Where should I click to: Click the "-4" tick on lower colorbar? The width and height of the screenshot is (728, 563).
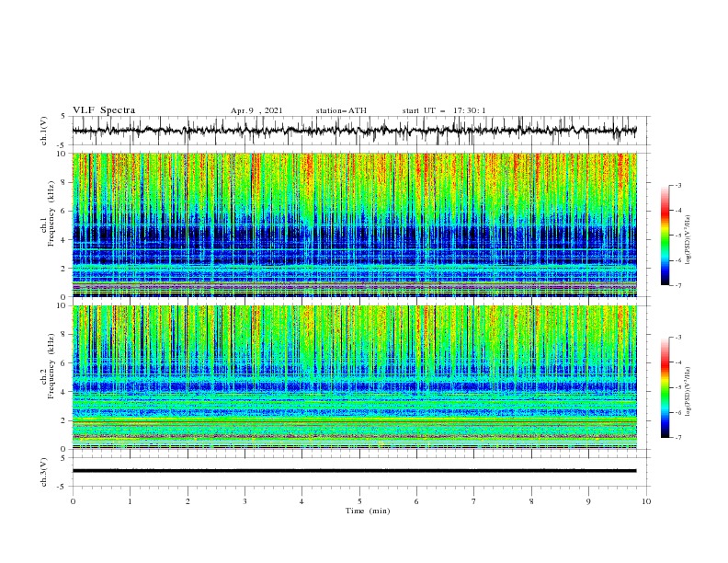(677, 362)
